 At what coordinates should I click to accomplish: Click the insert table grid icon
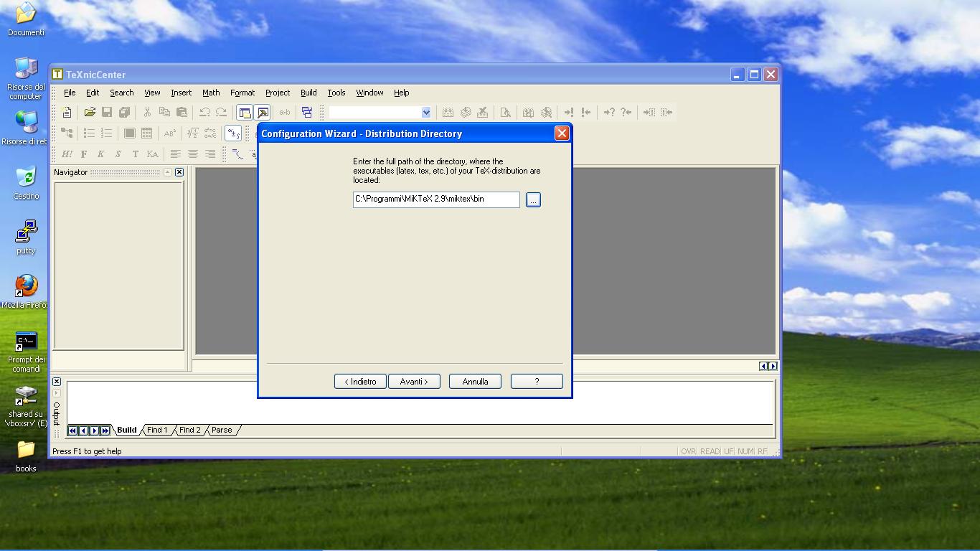(x=147, y=133)
